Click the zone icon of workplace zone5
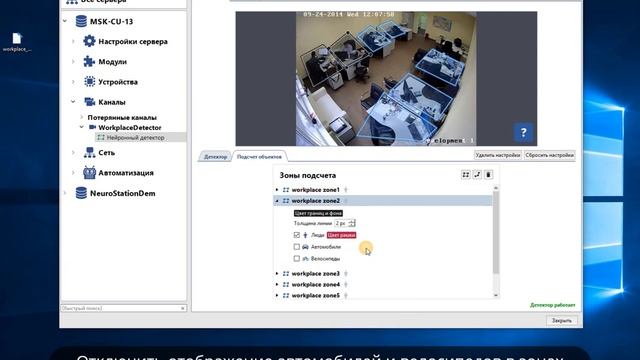This screenshot has height=360, width=640. [x=286, y=296]
